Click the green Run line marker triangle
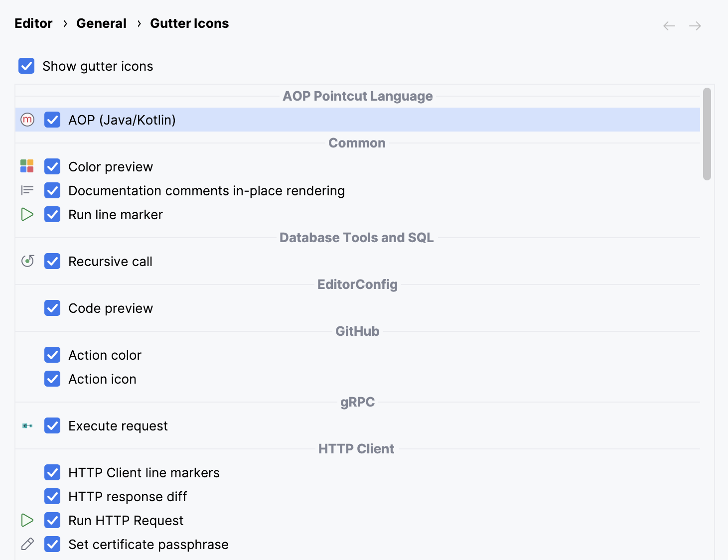728x560 pixels. (27, 214)
